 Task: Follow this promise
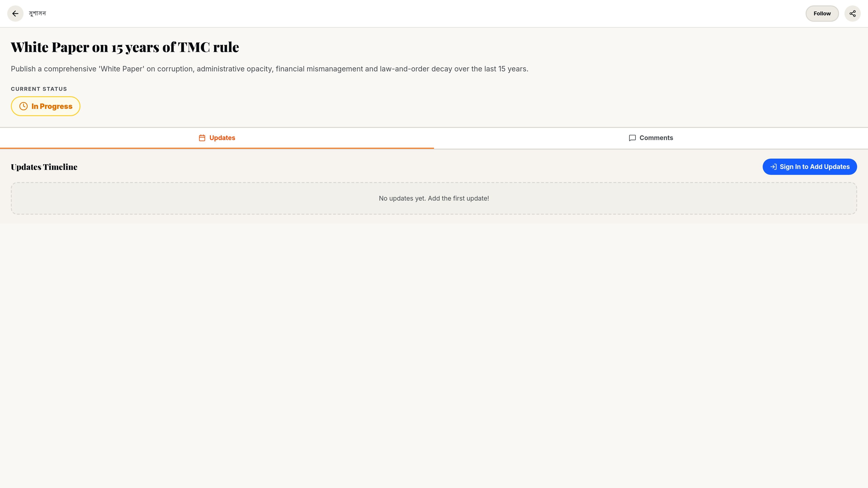(x=822, y=14)
